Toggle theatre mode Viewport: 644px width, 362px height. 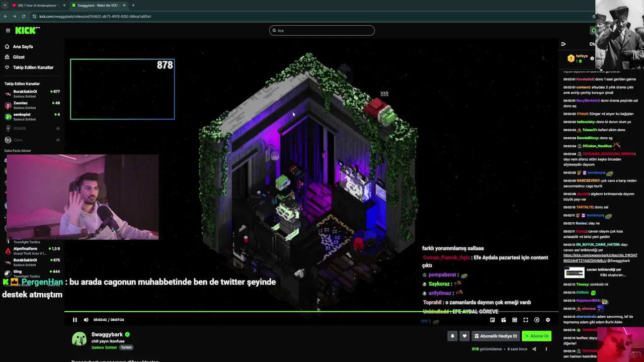coord(515,320)
